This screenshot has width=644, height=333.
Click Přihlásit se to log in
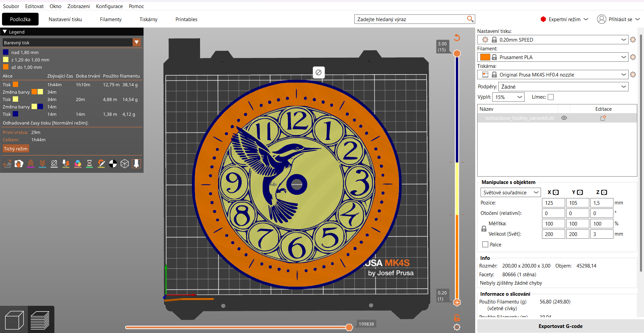[618, 19]
